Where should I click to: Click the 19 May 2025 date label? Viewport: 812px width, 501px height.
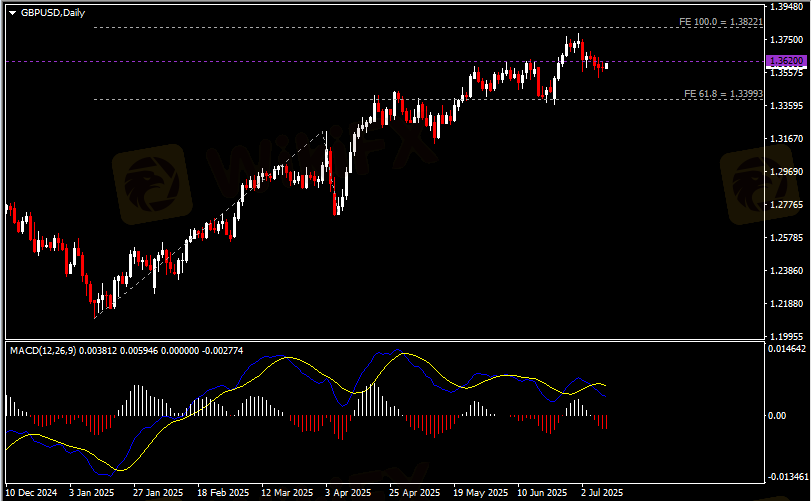point(479,493)
